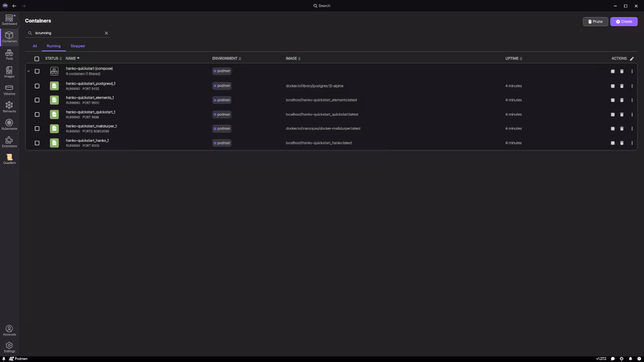The height and width of the screenshot is (362, 644).
Task: Open the notifications bell in status bar
Action: (x=630, y=359)
